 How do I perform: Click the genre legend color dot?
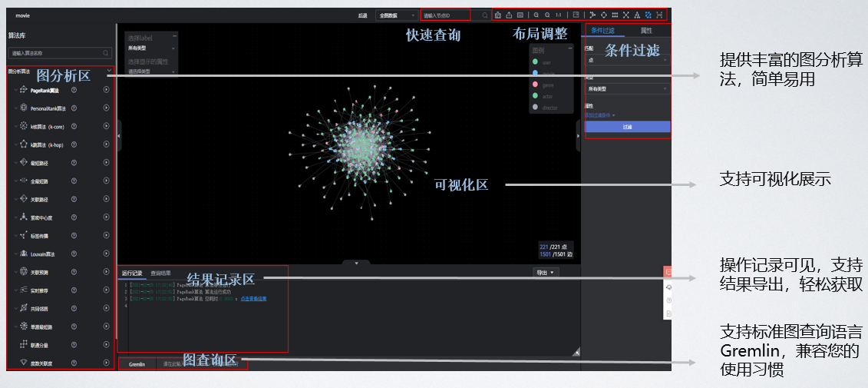click(x=535, y=85)
